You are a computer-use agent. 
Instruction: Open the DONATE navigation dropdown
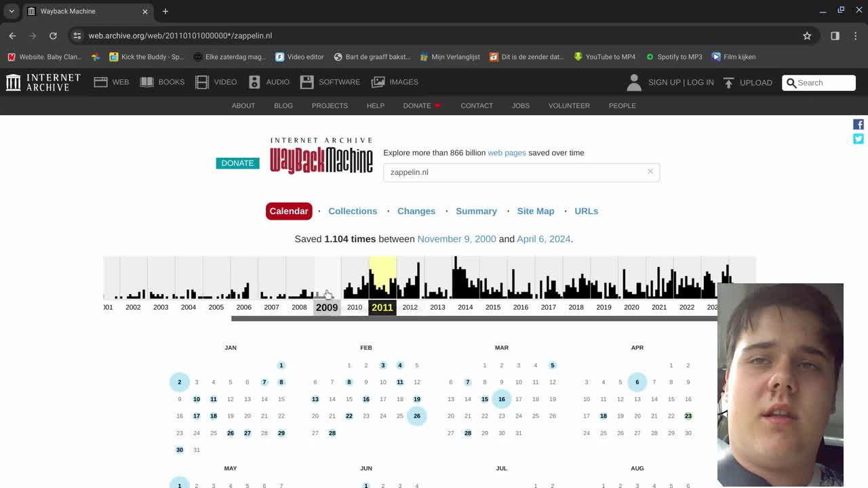point(417,106)
